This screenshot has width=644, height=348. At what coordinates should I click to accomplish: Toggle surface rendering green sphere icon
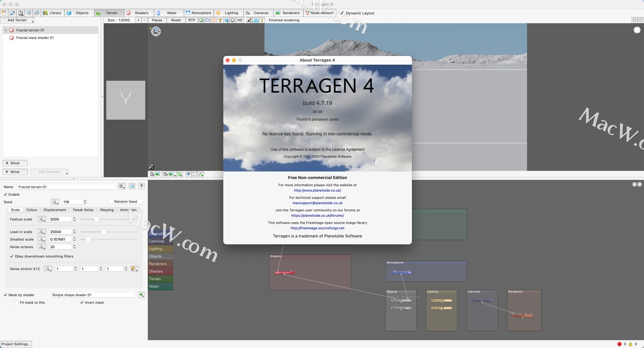201,20
